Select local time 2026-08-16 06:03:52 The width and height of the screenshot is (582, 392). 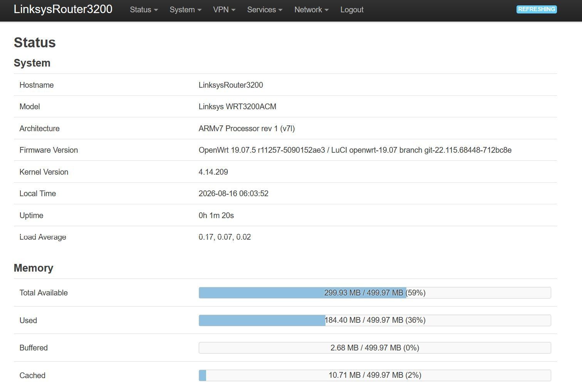(233, 193)
